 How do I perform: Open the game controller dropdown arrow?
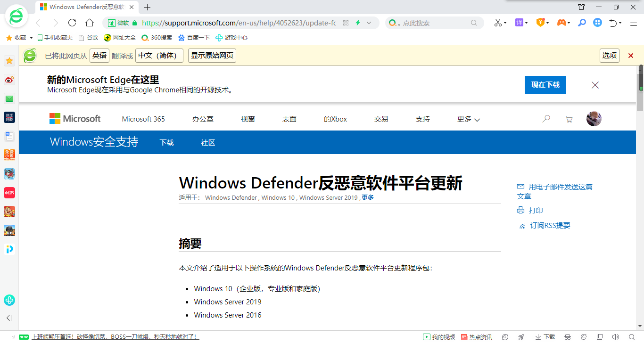point(569,23)
